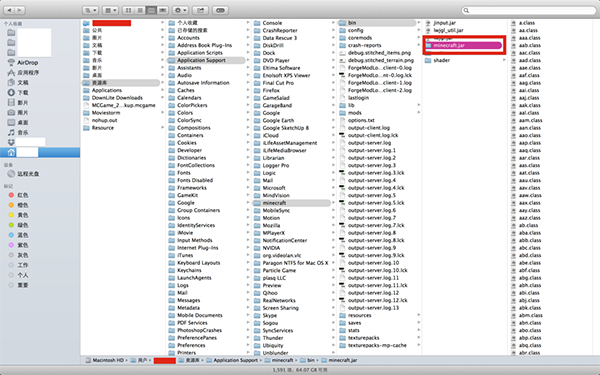Open the Moviestorm folder
The width and height of the screenshot is (600, 375).
pyautogui.click(x=106, y=113)
